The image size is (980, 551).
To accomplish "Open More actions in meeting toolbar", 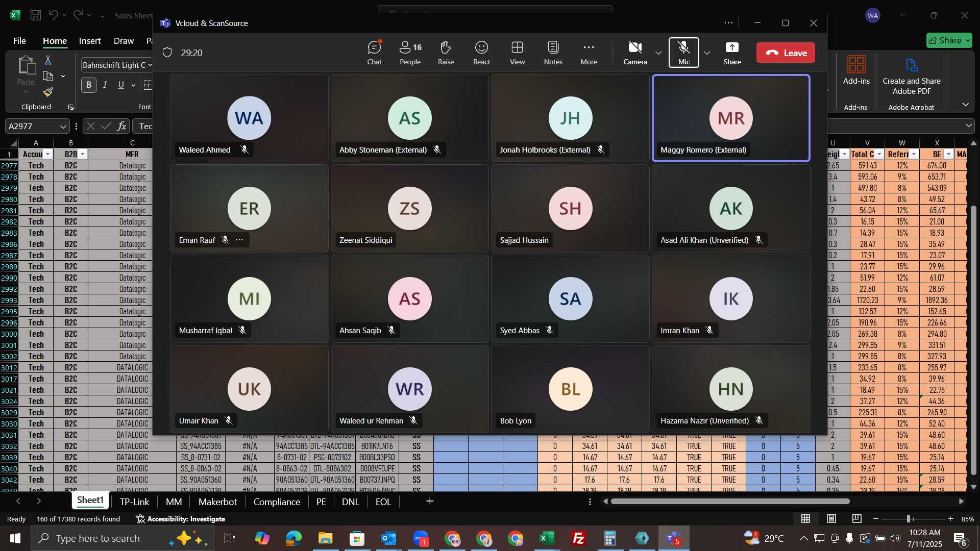I will (589, 53).
